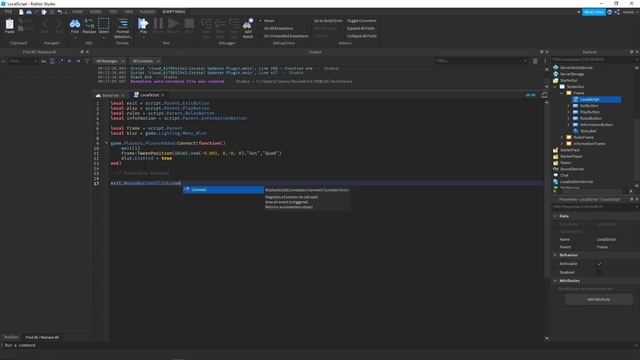Select the LocalizationService icon in Explorer
Viewport: 640px width, 360px height.
tap(556, 181)
